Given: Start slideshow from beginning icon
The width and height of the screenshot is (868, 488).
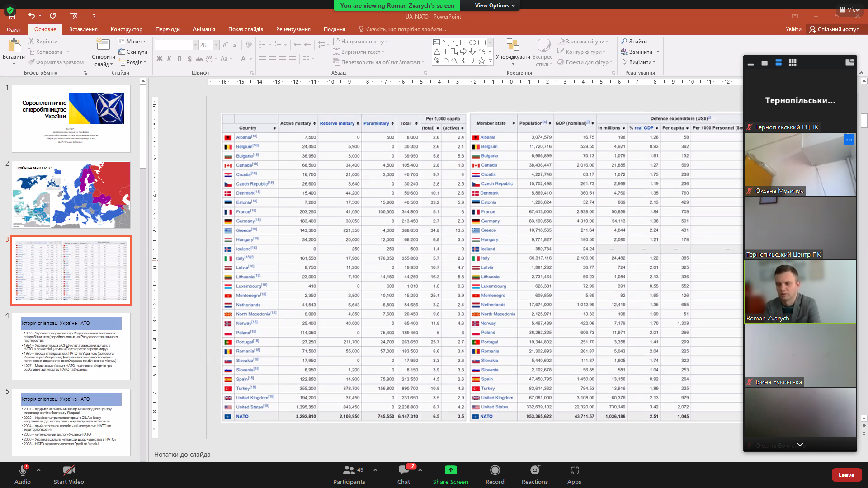Looking at the screenshot, I should (74, 15).
